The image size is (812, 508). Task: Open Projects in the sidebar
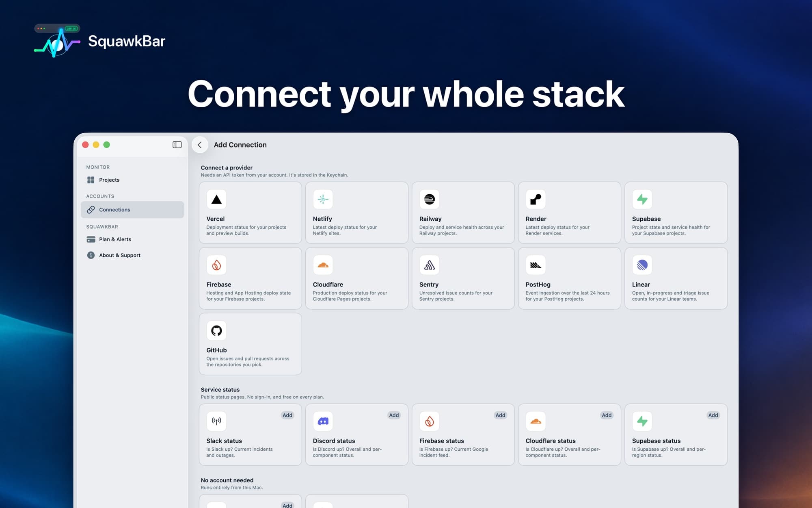(x=132, y=180)
